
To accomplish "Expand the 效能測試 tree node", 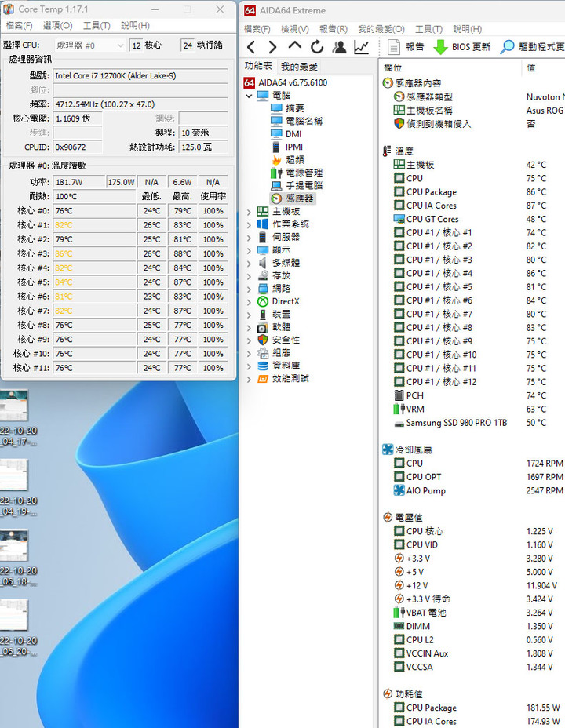I will point(249,380).
